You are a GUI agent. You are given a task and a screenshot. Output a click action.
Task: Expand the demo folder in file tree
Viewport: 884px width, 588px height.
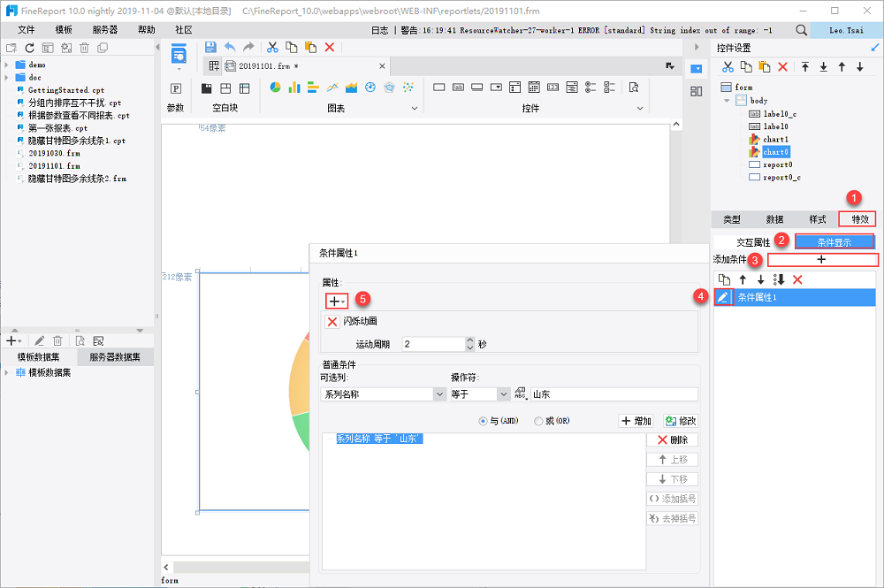coord(7,65)
